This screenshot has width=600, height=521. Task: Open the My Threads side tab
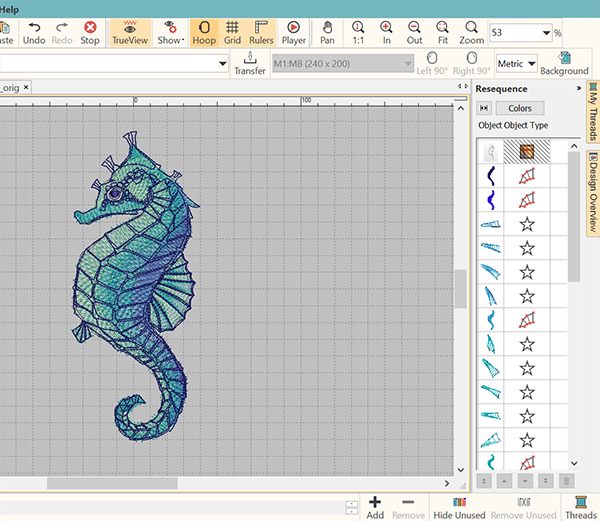(593, 113)
